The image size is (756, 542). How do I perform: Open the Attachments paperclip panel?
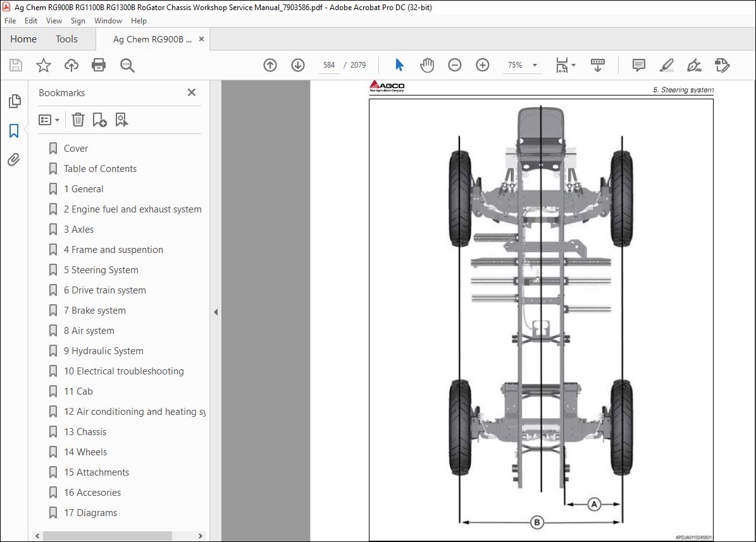pyautogui.click(x=14, y=159)
